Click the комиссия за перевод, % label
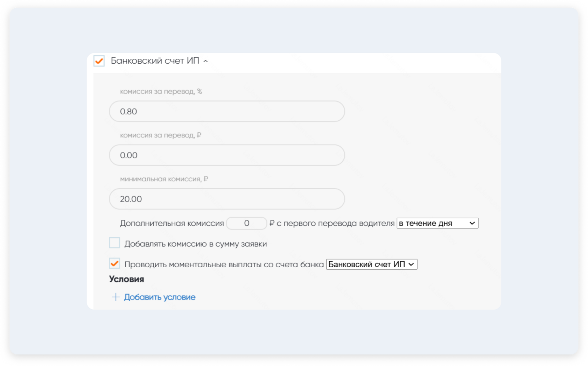 [x=161, y=92]
